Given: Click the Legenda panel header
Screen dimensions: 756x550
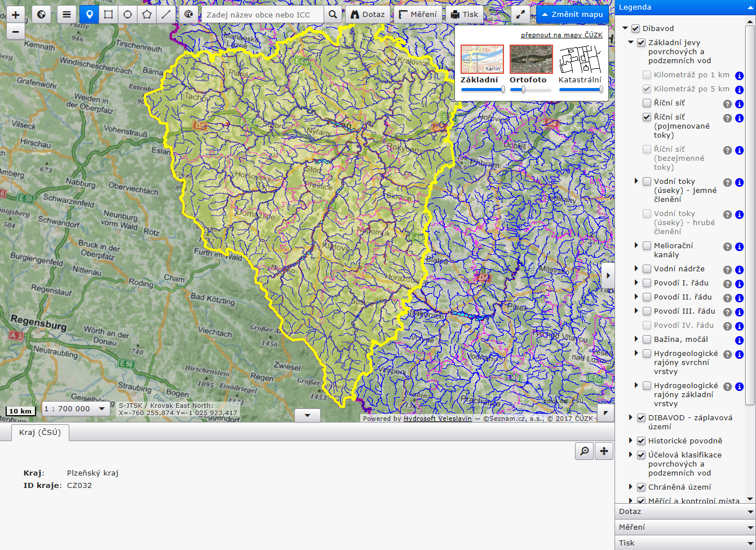Looking at the screenshot, I should point(685,7).
